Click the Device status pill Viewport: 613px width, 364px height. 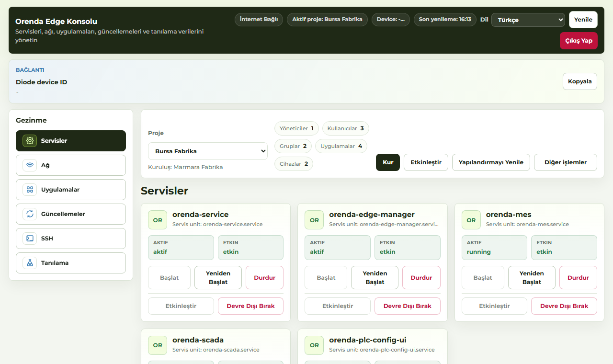pyautogui.click(x=391, y=20)
